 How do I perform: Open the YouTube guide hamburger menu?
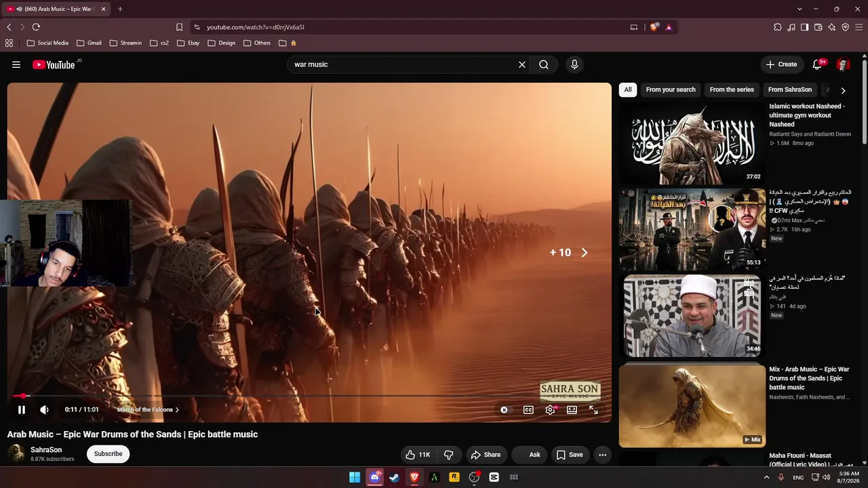16,64
